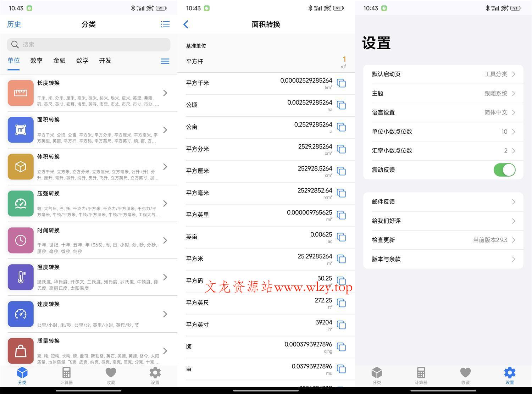The image size is (532, 394).
Task: Switch to the 开发 tab
Action: coord(105,61)
